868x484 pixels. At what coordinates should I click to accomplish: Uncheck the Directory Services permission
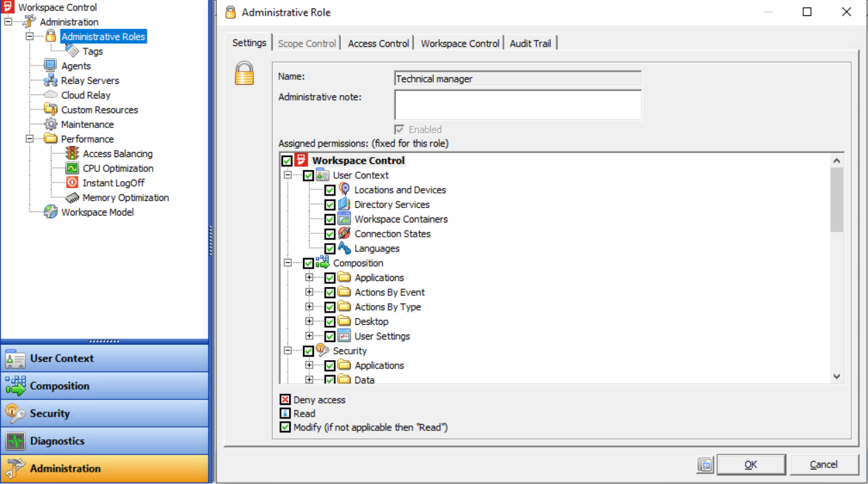(x=330, y=204)
